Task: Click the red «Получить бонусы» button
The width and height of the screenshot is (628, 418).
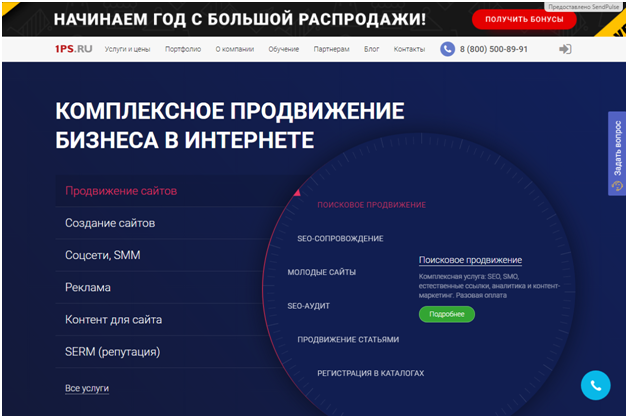Action: coord(524,19)
